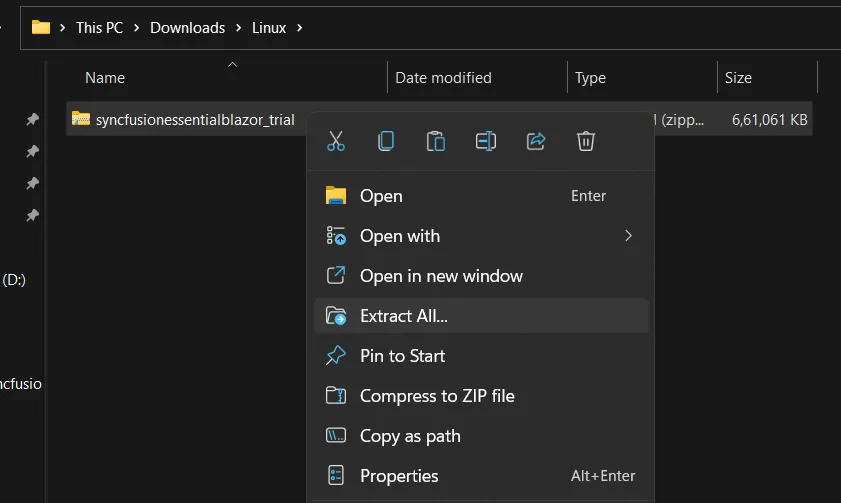
Task: Click the zipped folder icon of syncfusionessentialblazor_trial
Action: 81,119
